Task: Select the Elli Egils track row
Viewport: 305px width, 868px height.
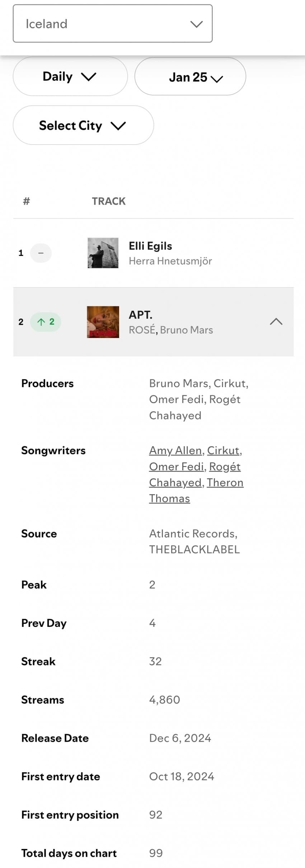Action: (154, 253)
